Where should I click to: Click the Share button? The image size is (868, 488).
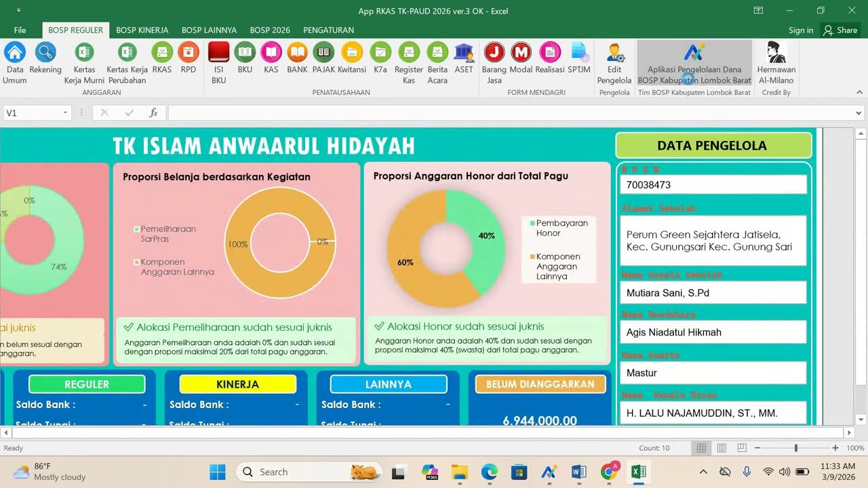point(840,30)
